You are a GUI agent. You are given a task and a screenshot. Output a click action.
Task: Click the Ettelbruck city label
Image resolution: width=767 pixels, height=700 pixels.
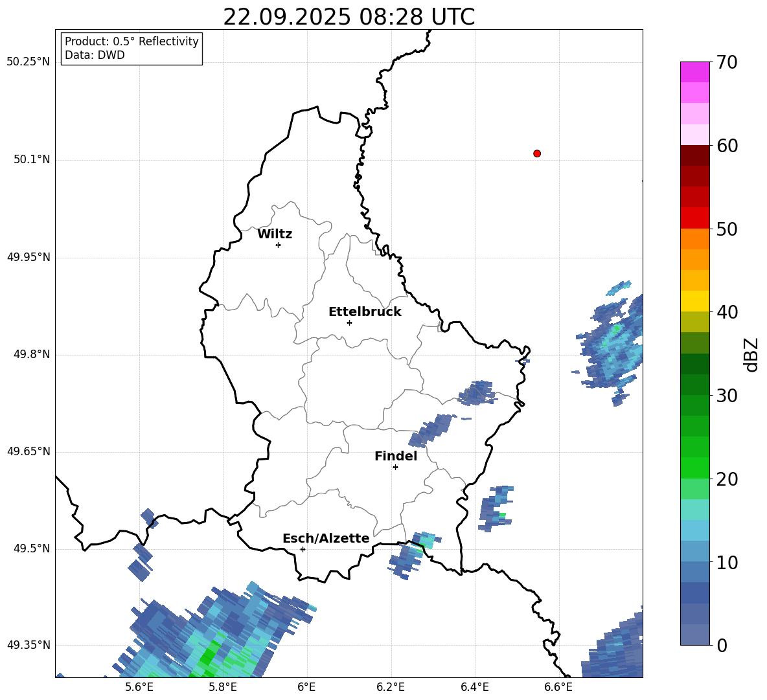[x=365, y=312]
